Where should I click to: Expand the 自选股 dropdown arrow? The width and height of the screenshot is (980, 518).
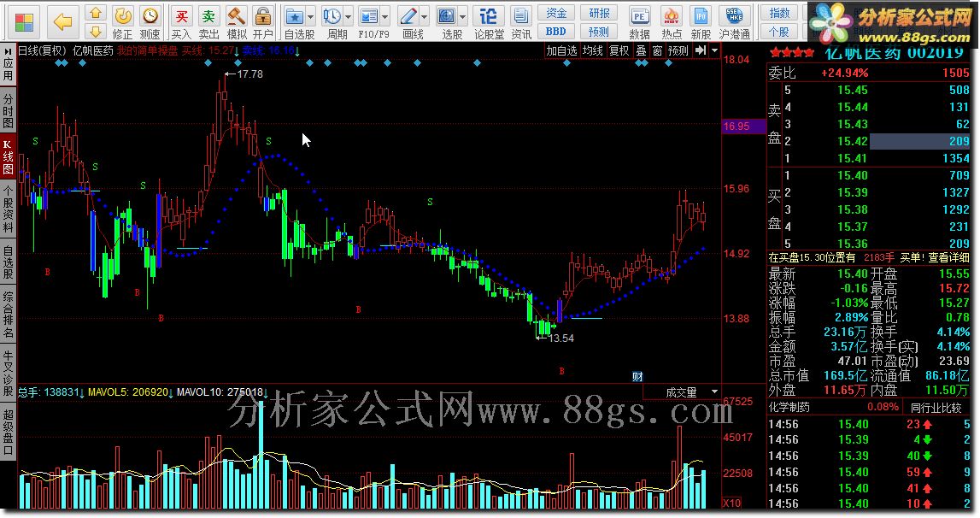tap(311, 17)
